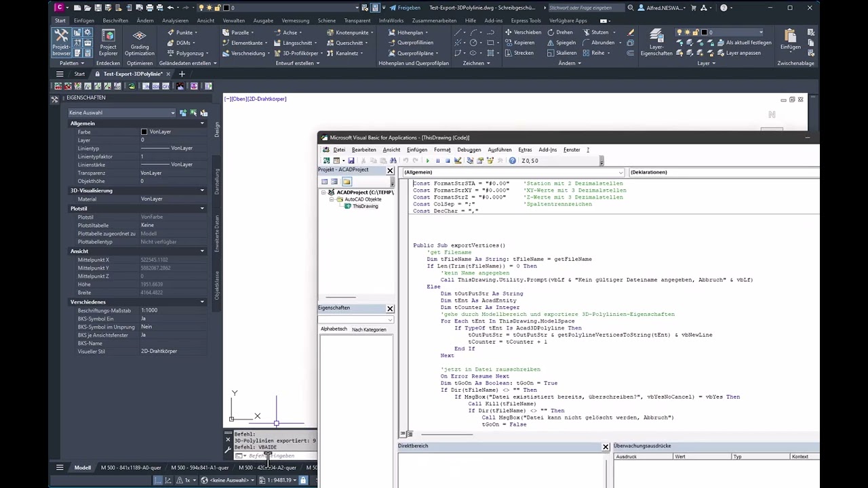
Task: Open the Extras menu in VBA
Action: (x=525, y=150)
